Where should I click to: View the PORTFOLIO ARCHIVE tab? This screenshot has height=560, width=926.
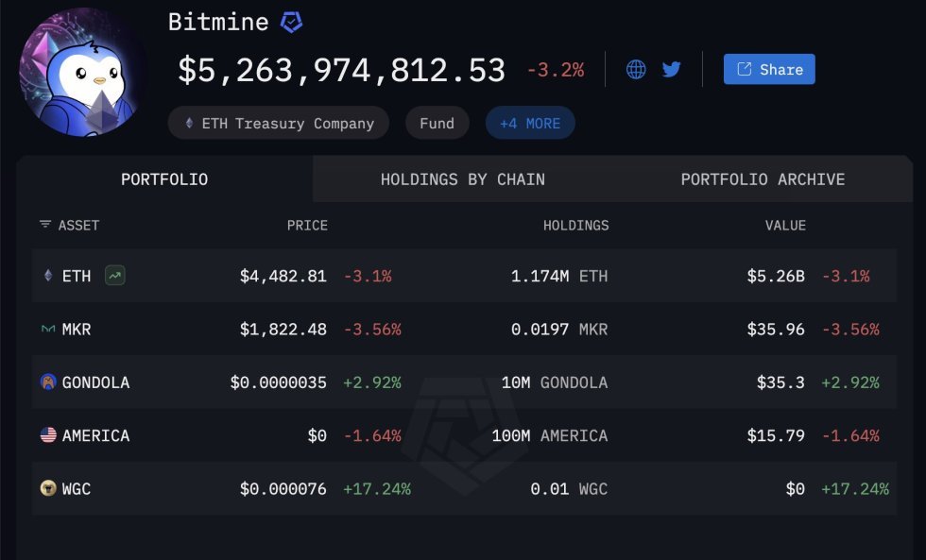click(763, 178)
